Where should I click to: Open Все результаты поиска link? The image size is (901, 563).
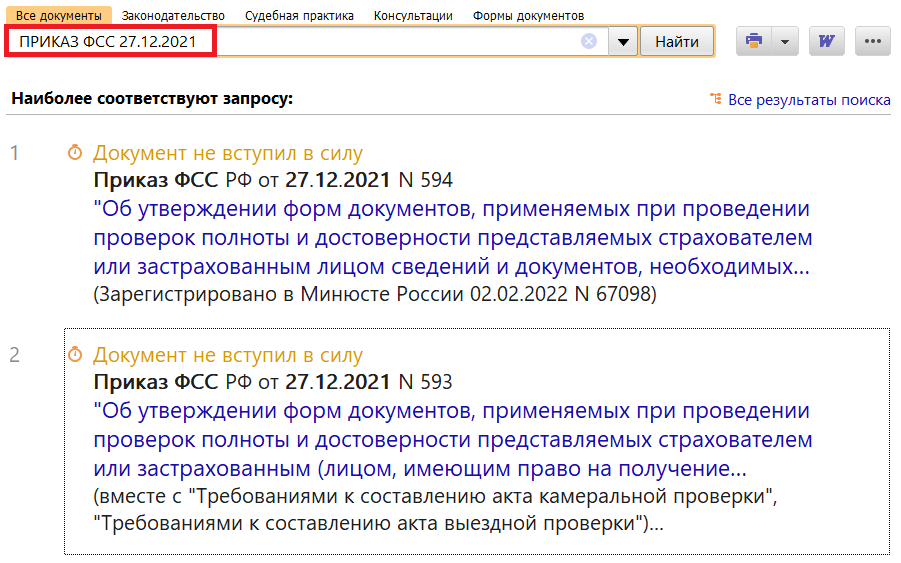(x=809, y=100)
